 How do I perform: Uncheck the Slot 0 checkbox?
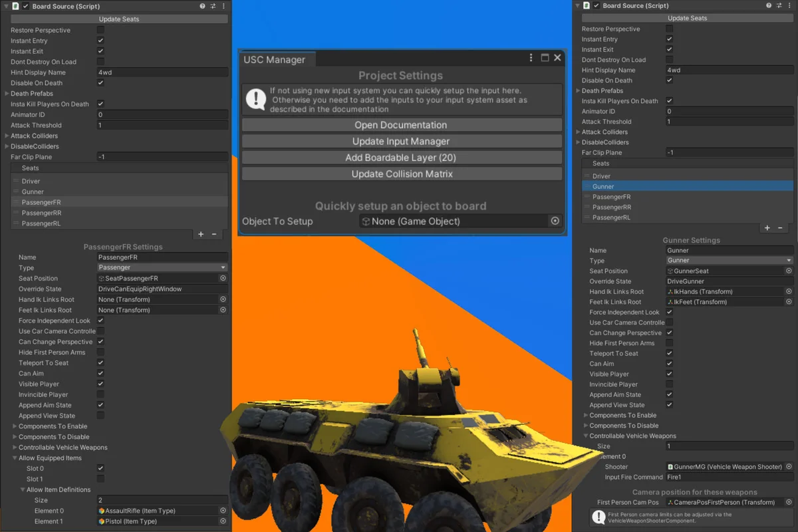[x=100, y=468]
